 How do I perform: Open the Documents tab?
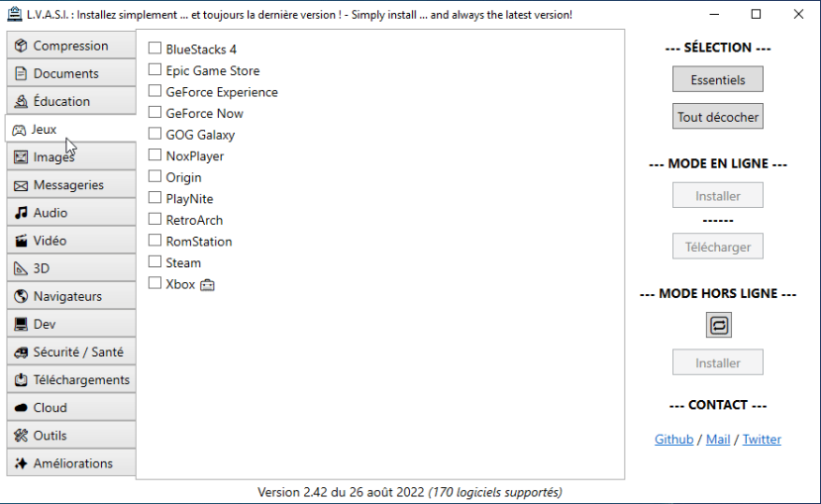click(71, 73)
